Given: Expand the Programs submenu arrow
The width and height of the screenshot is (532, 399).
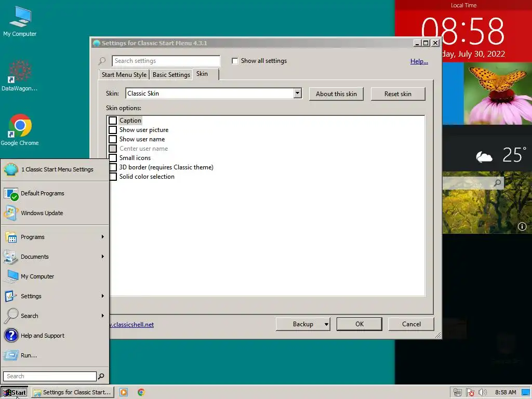Looking at the screenshot, I should coord(102,237).
